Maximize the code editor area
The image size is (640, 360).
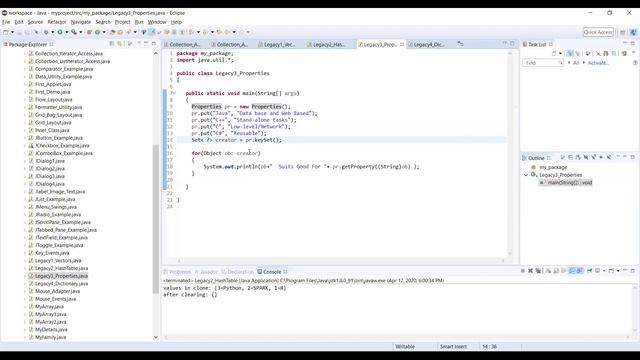(512, 44)
